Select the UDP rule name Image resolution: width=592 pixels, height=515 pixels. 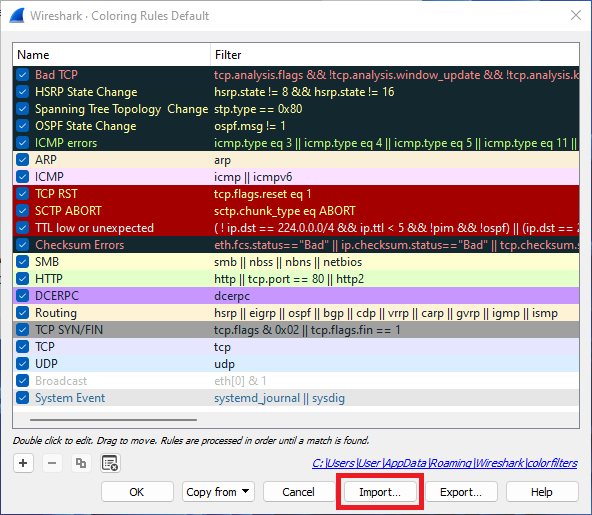click(46, 364)
